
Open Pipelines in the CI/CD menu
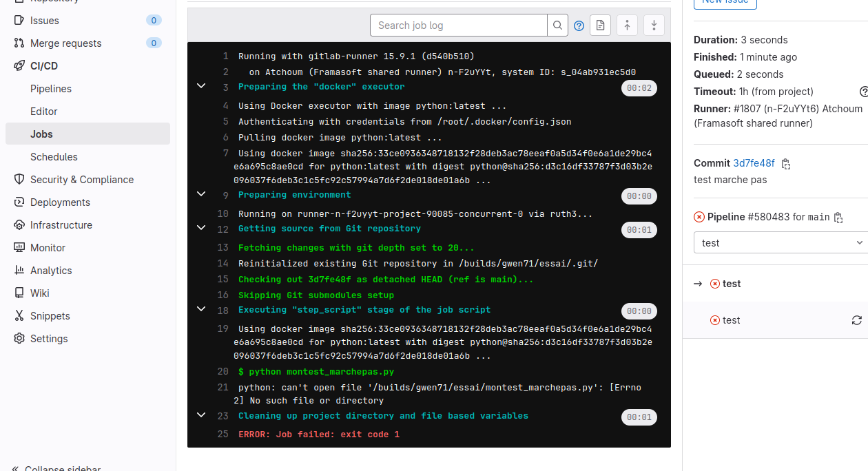51,89
